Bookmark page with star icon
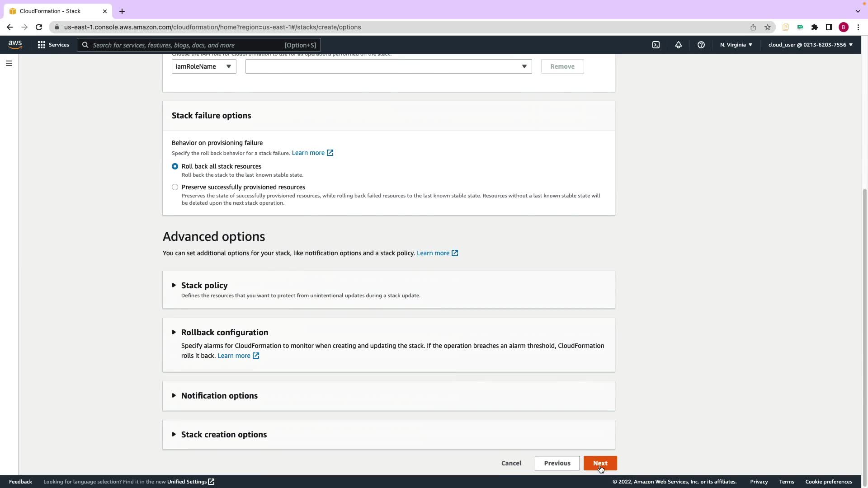Image resolution: width=868 pixels, height=488 pixels. tap(768, 27)
